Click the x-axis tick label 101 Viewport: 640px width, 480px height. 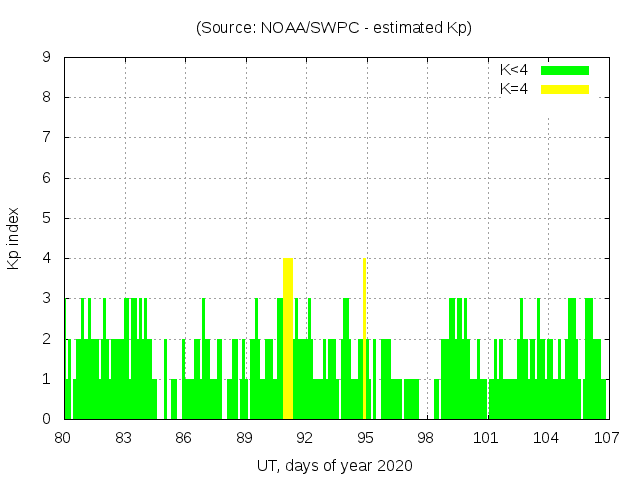tap(486, 437)
